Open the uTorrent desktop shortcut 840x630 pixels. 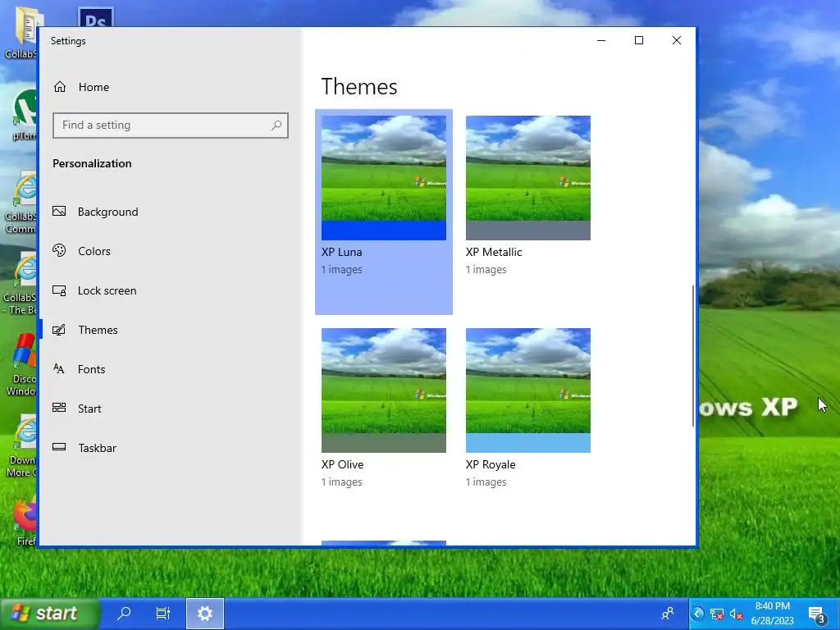25,115
